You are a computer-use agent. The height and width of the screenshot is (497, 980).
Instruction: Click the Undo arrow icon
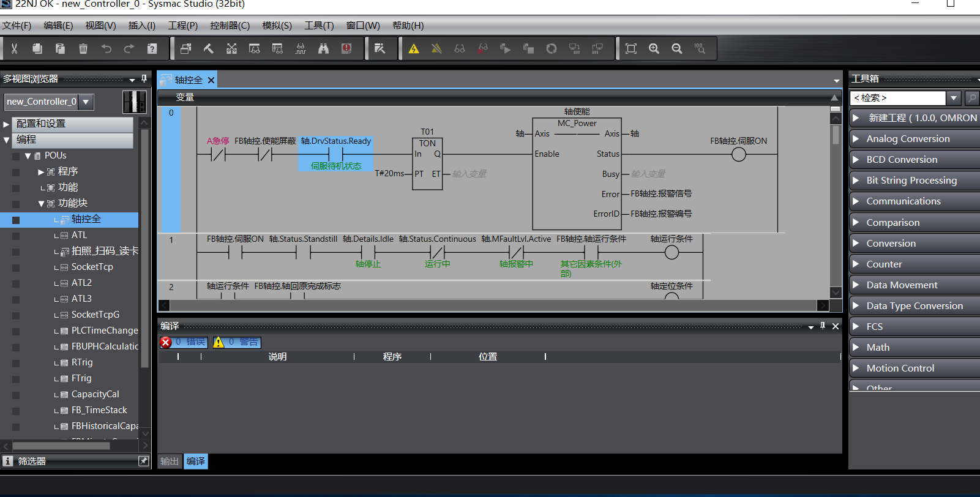107,49
